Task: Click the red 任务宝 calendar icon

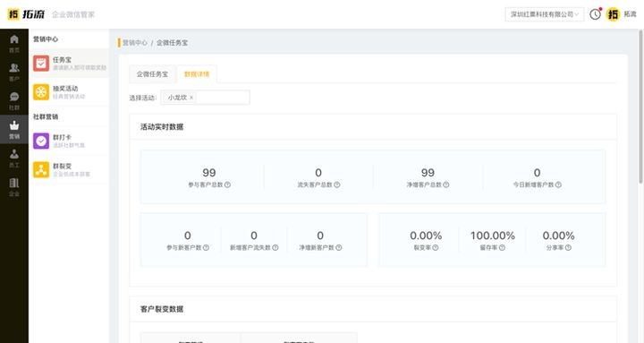Action: (41, 64)
